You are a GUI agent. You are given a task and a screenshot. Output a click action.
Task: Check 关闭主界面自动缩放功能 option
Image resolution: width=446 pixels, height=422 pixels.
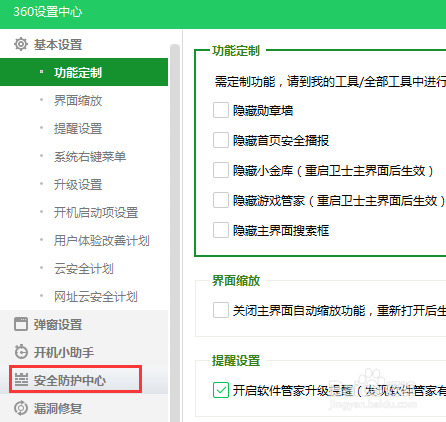click(221, 310)
